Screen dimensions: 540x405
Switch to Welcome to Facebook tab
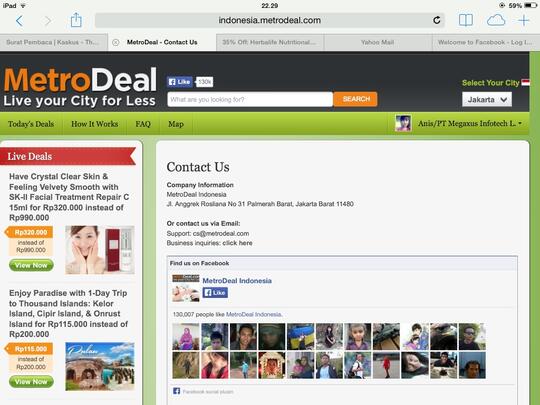486,42
